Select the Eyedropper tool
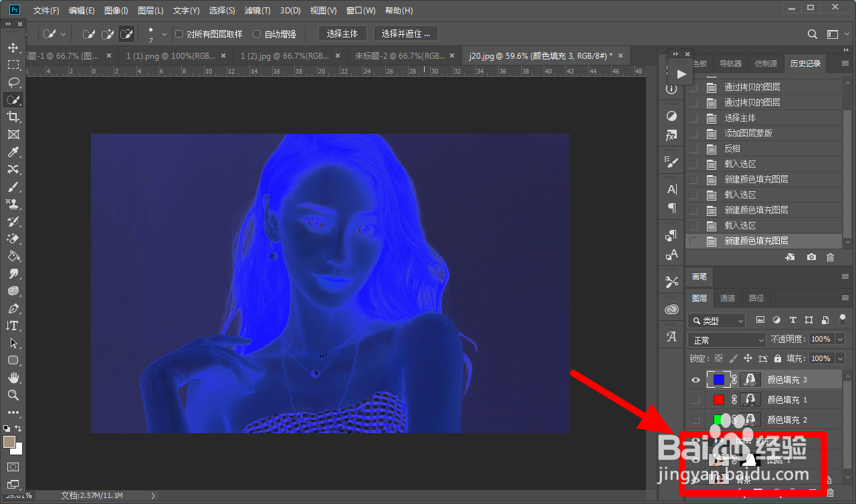 (x=13, y=152)
